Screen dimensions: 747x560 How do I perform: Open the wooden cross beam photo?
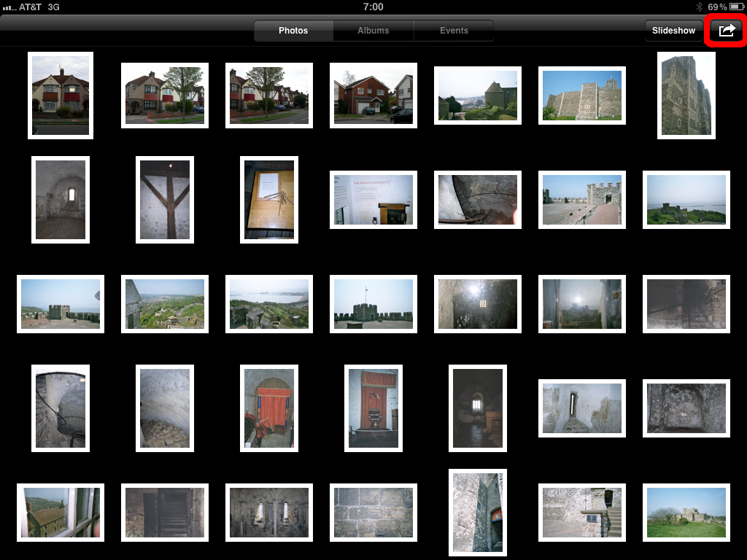click(165, 200)
